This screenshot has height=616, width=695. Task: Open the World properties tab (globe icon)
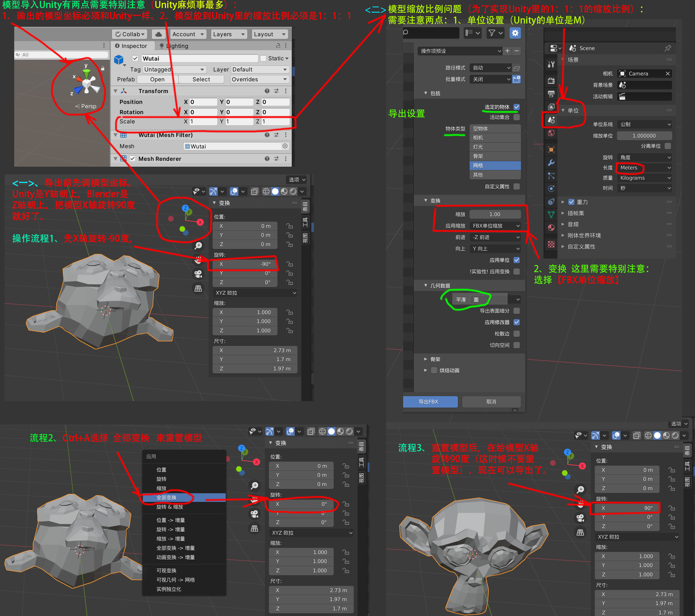click(x=551, y=133)
